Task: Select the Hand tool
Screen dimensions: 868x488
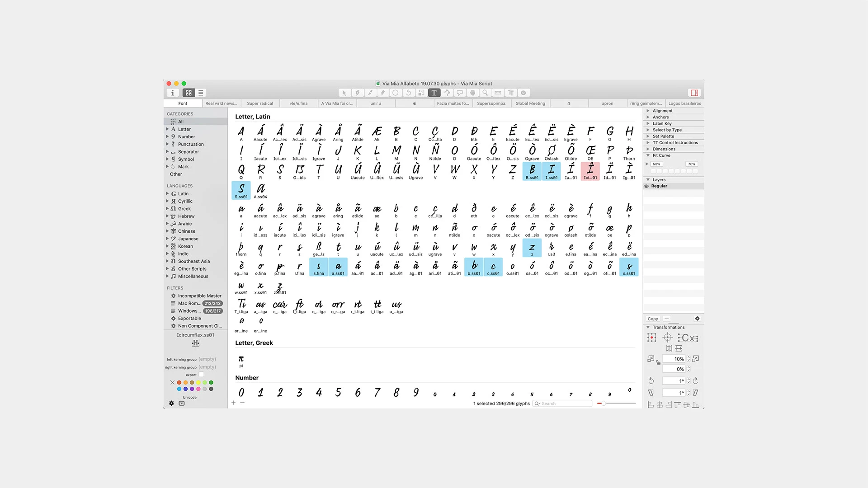Action: 472,93
